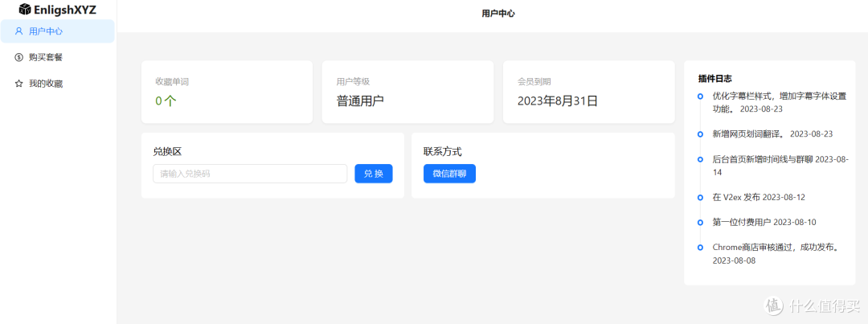Click the 第一位付费用户 log entry
The width and height of the screenshot is (868, 324).
(764, 223)
